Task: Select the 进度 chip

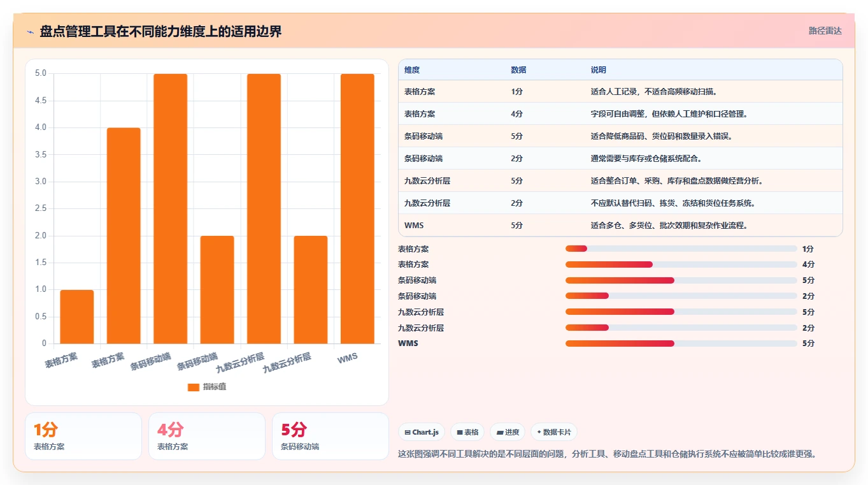Action: point(507,432)
